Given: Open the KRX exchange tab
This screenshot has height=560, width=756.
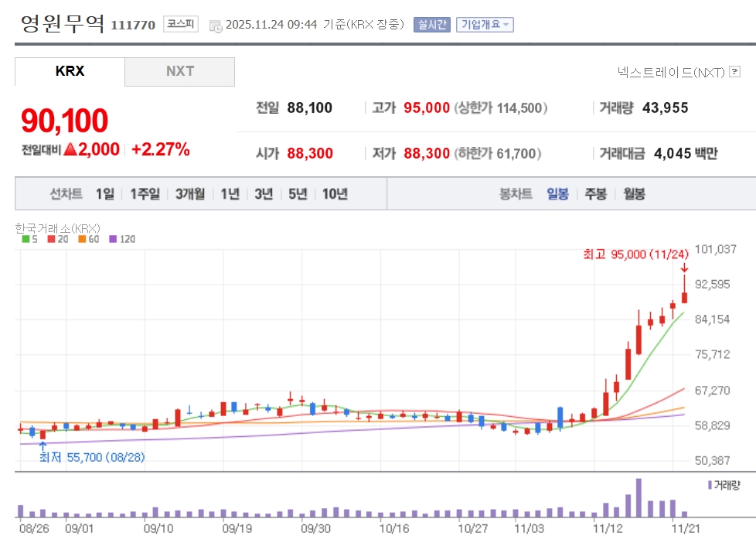Looking at the screenshot, I should tap(70, 71).
